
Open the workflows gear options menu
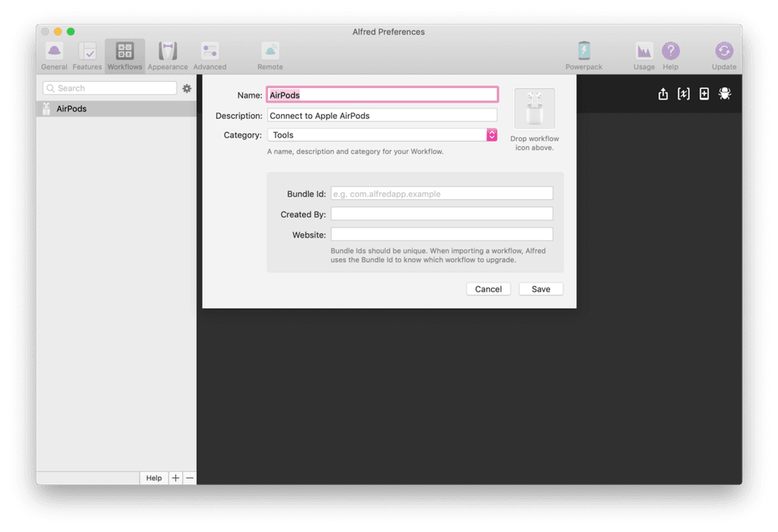(186, 88)
